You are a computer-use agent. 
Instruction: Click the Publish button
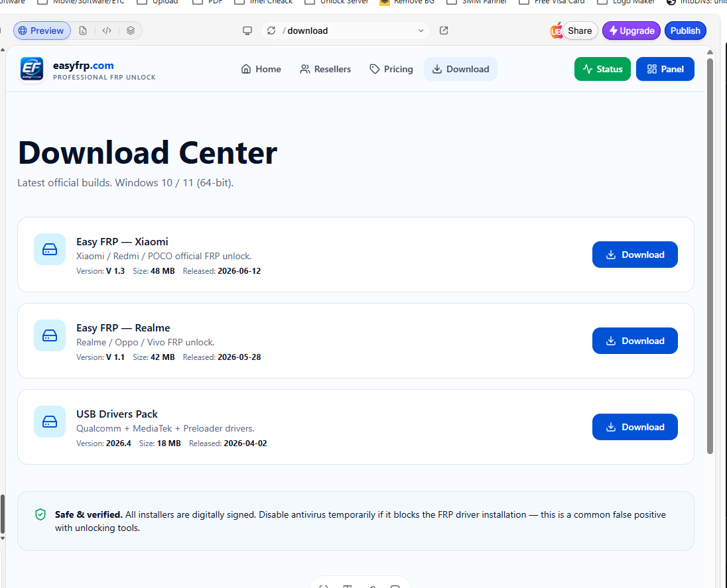coord(685,30)
